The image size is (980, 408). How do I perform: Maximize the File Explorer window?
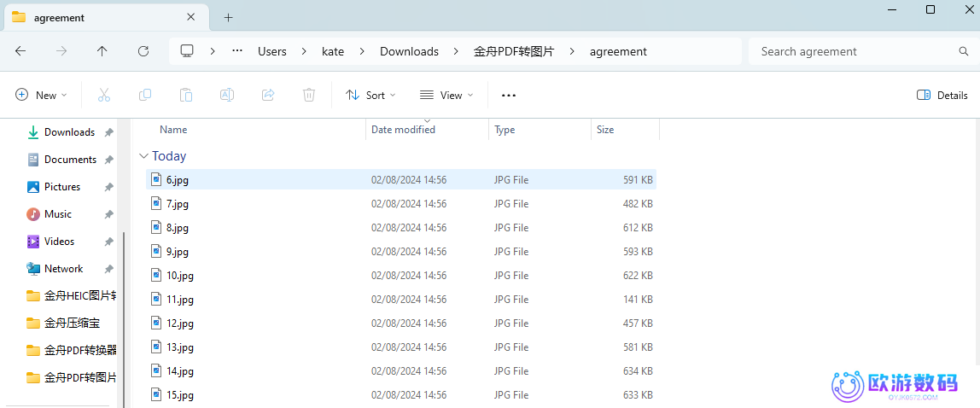930,9
